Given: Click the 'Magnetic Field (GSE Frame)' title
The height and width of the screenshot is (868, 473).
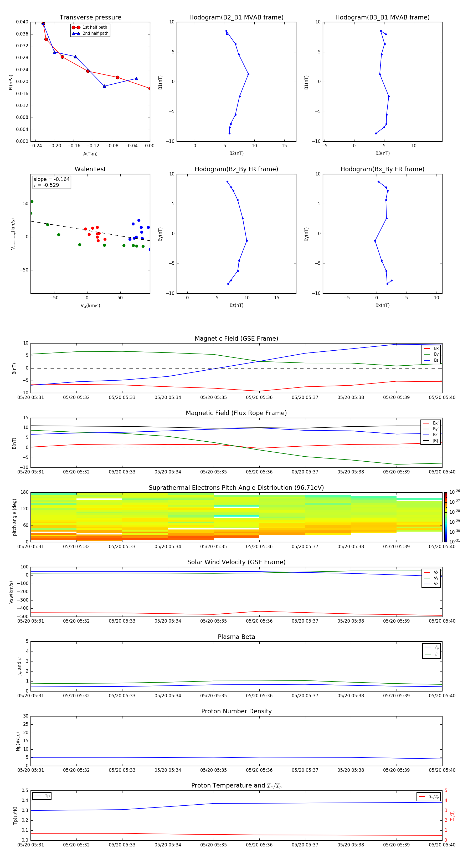Looking at the screenshot, I should 236,338.
